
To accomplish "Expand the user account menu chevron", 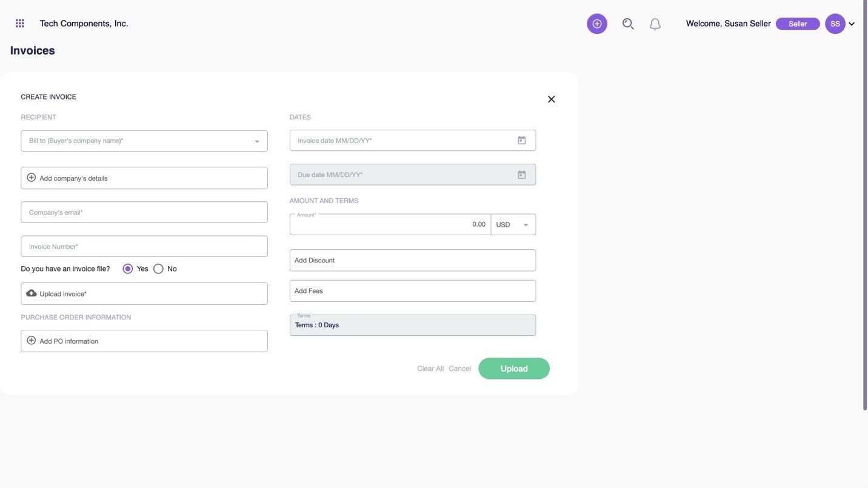I will [x=852, y=24].
